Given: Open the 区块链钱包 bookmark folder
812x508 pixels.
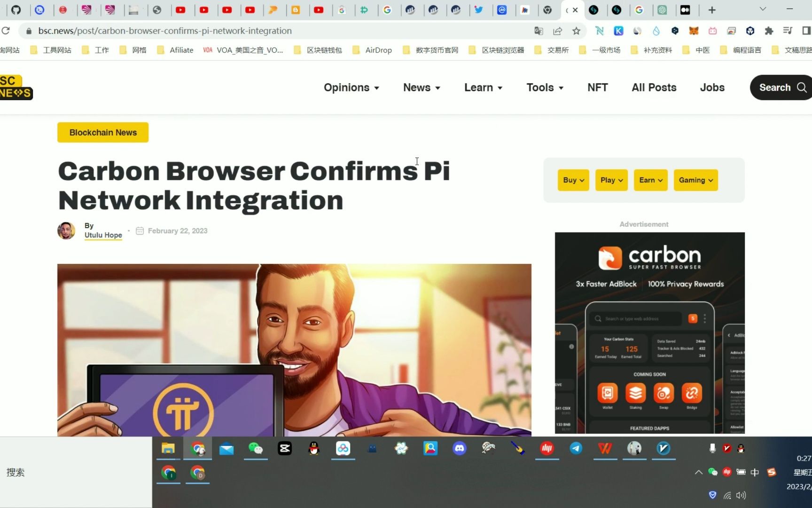Looking at the screenshot, I should pyautogui.click(x=318, y=50).
